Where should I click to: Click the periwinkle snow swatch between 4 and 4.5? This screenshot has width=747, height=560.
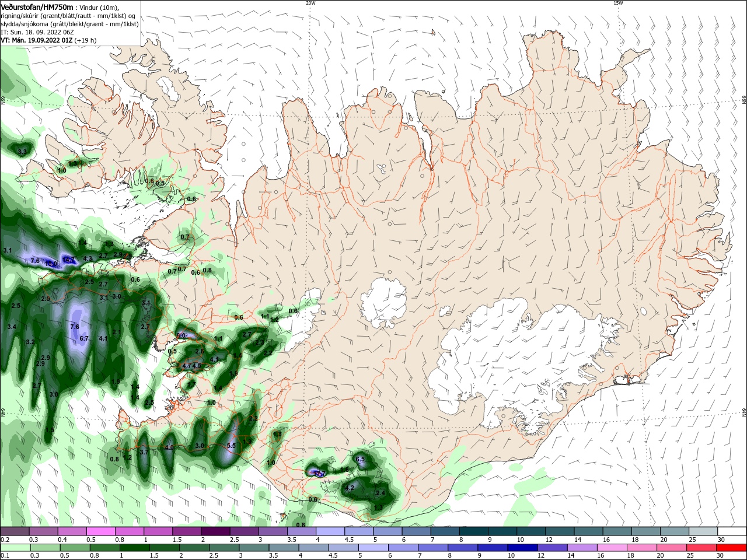[330, 531]
